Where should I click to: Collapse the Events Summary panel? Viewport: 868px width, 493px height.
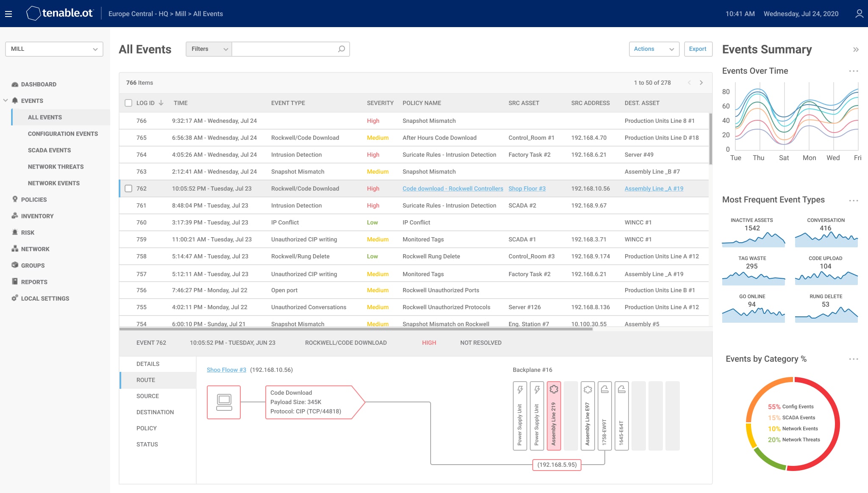(856, 50)
